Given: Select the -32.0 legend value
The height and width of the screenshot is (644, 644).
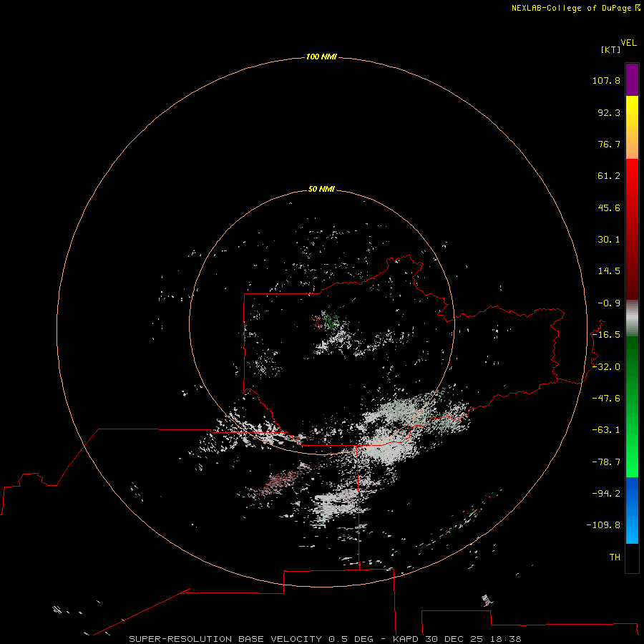Looking at the screenshot, I should [x=606, y=367].
